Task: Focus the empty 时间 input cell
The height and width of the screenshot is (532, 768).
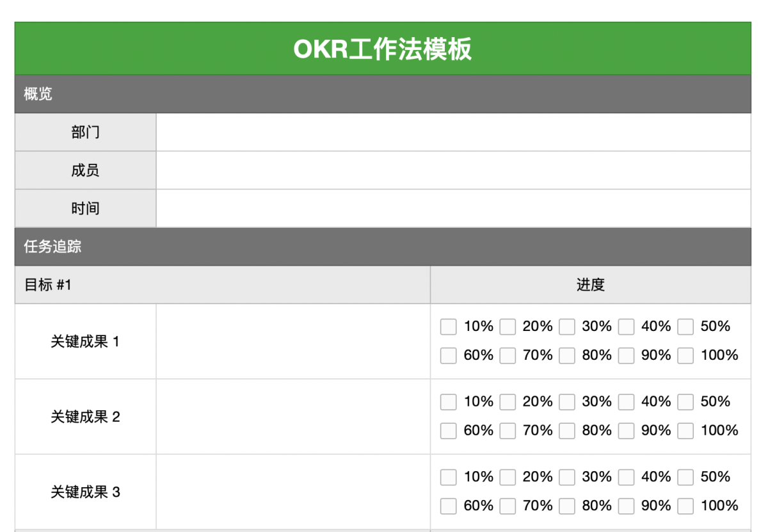Action: (x=453, y=209)
